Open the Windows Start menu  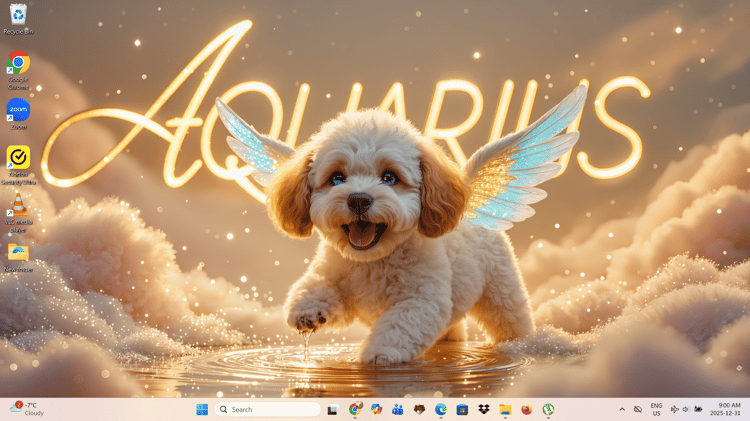202,410
